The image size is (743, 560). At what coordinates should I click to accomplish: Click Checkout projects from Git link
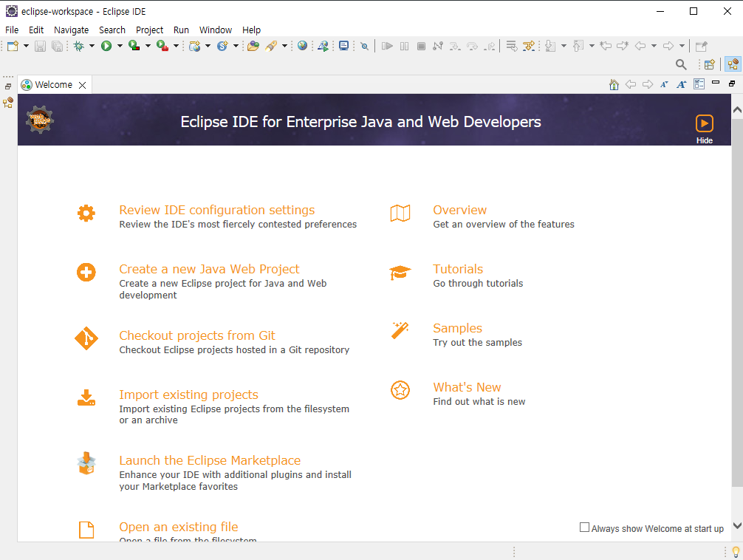(x=197, y=335)
